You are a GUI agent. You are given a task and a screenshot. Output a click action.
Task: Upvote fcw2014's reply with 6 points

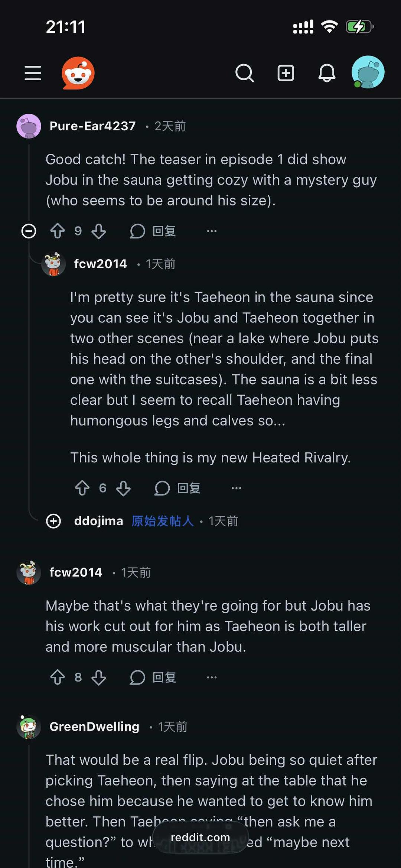click(x=82, y=488)
